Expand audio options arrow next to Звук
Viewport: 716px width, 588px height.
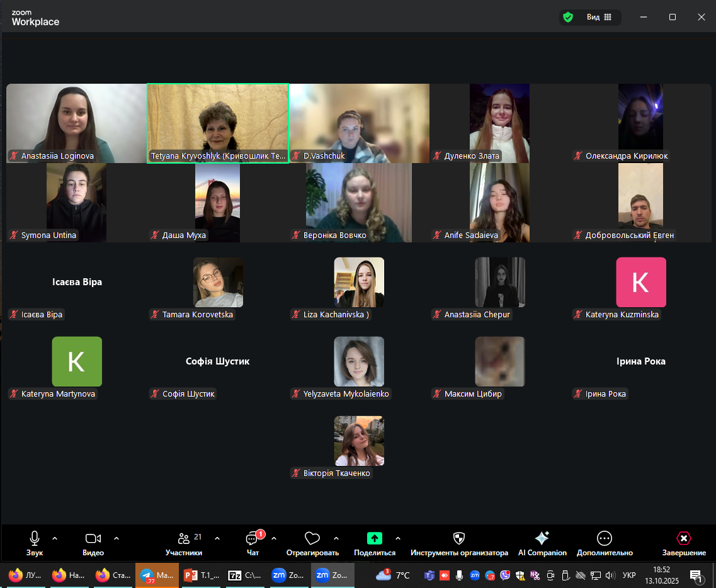[54, 538]
